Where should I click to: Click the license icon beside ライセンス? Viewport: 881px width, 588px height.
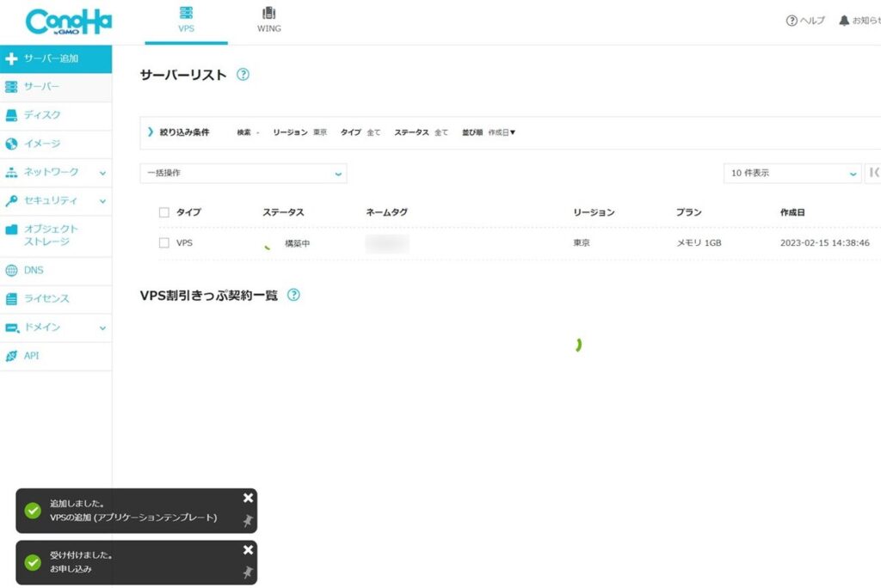click(11, 299)
